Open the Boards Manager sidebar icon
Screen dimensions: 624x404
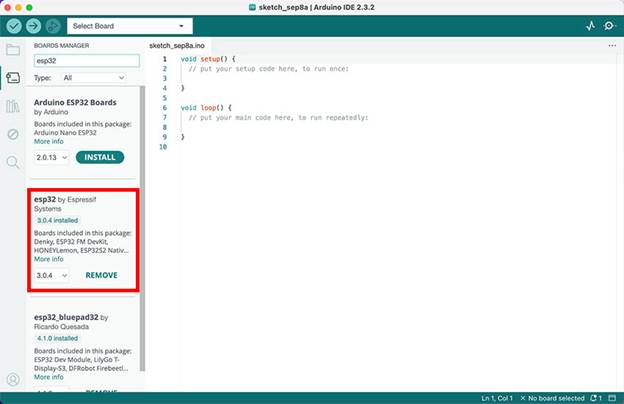[13, 77]
